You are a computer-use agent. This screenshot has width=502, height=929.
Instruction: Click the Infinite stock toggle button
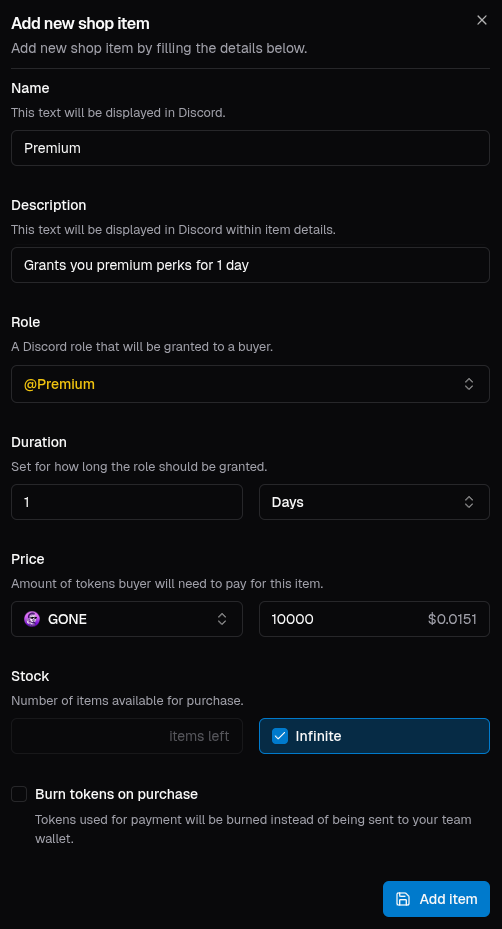tap(375, 736)
